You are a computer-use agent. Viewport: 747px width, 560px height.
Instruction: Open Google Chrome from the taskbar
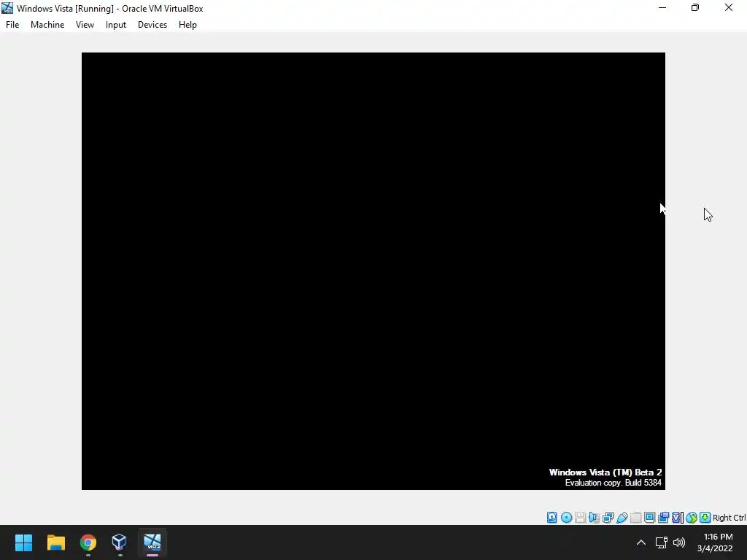pyautogui.click(x=88, y=542)
